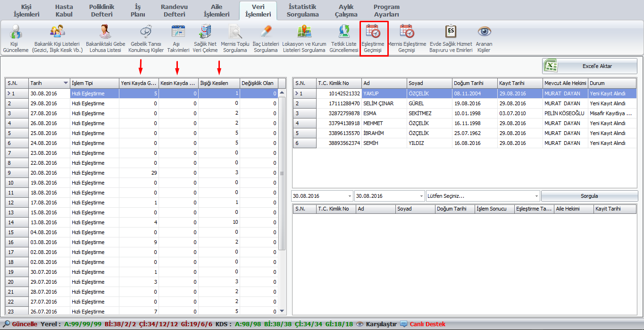Click scroll down arrow of left table
The width and height of the screenshot is (644, 330).
[x=282, y=311]
